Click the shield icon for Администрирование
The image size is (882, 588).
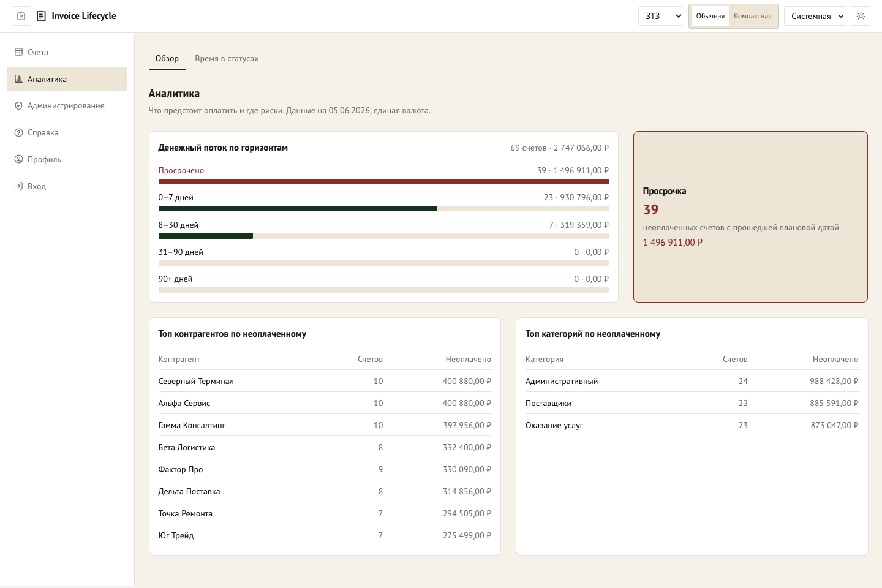(x=18, y=106)
